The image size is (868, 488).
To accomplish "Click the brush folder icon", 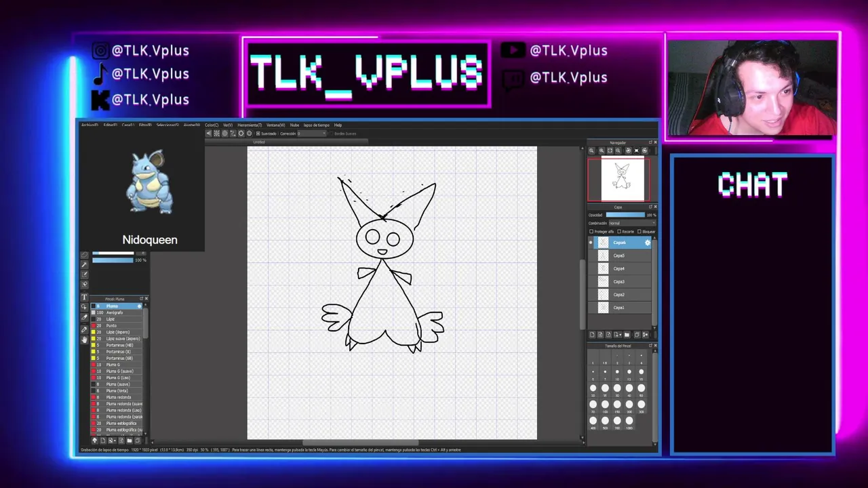I will pyautogui.click(x=130, y=441).
